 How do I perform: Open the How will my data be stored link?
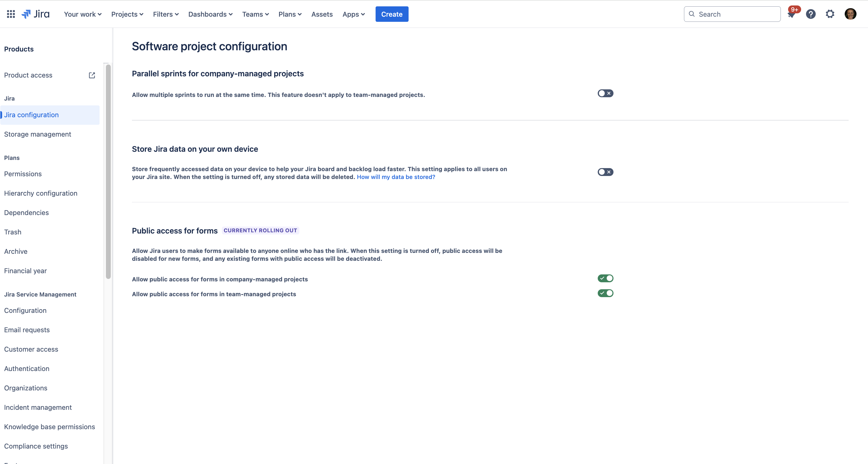click(396, 177)
